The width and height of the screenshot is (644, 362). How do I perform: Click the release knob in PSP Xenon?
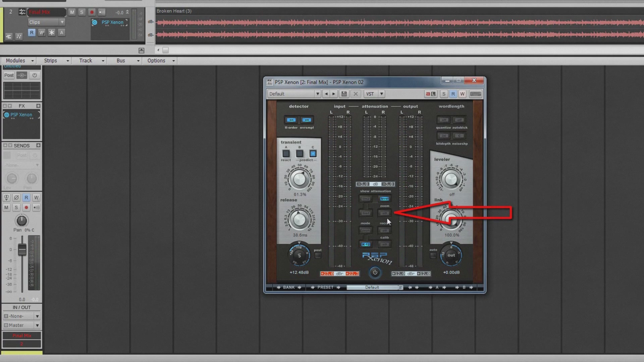[x=299, y=220]
